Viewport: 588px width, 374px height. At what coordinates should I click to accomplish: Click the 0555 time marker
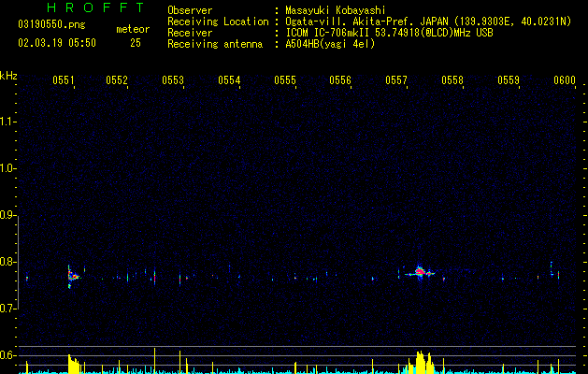[285, 80]
